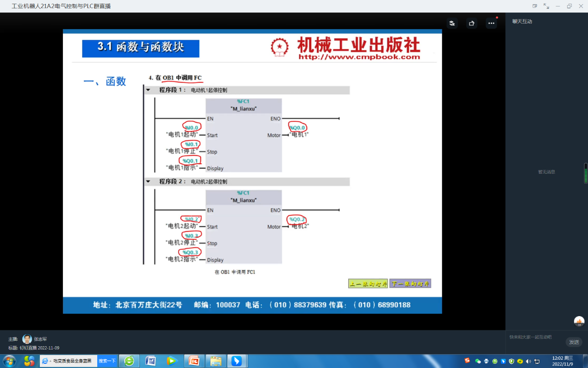
Task: Collapse 程序段 2 with its triangle
Action: (x=148, y=182)
